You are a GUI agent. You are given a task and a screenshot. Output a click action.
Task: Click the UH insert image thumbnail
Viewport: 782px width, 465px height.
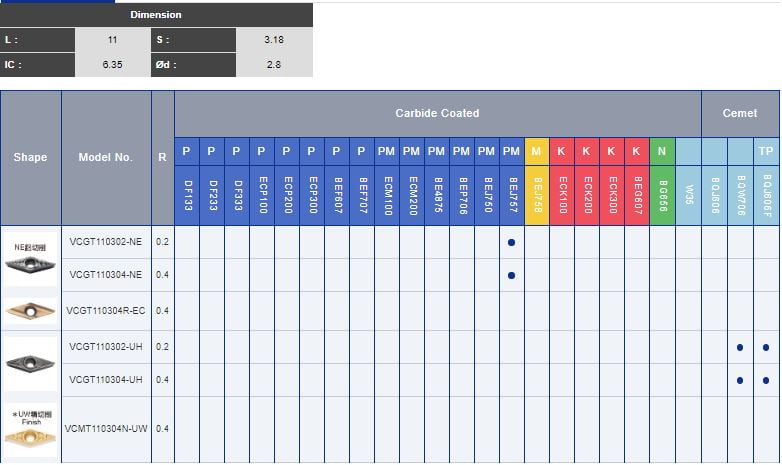pos(31,363)
